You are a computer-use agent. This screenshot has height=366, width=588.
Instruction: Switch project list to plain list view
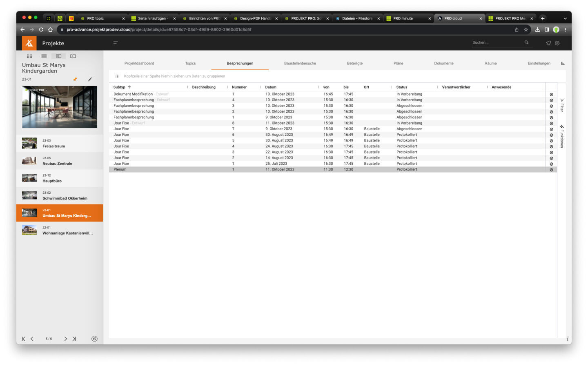click(x=44, y=56)
